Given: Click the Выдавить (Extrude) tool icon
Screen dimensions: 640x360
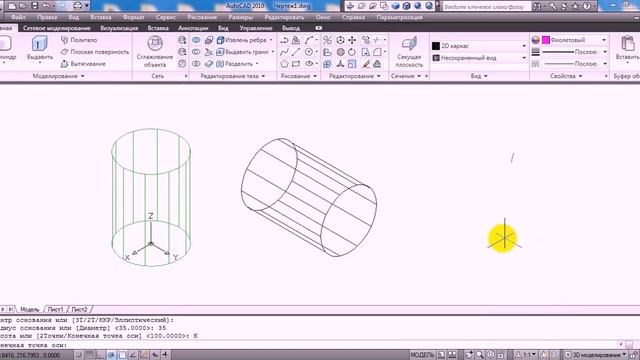Looking at the screenshot, I should [40, 44].
